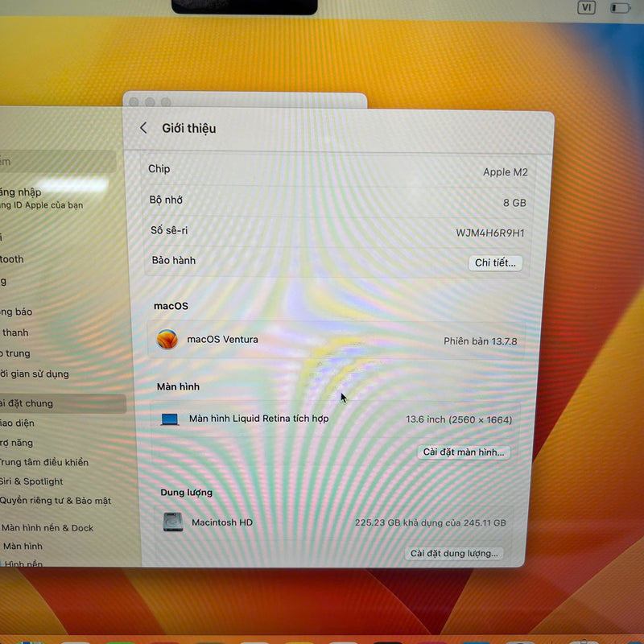The width and height of the screenshot is (644, 644).
Task: Click the back chevron beside Giới thiệu
Action: [x=143, y=128]
